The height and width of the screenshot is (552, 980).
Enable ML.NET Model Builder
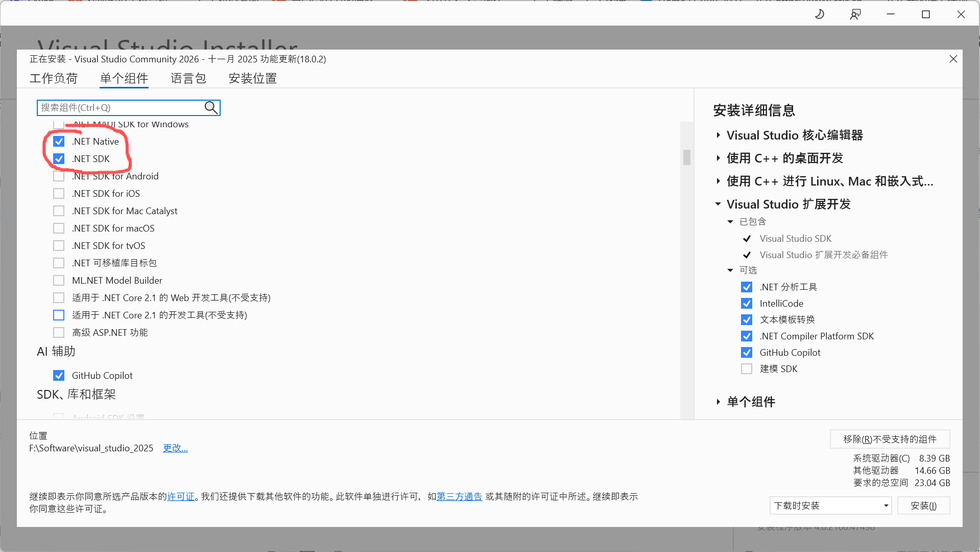[x=59, y=281]
